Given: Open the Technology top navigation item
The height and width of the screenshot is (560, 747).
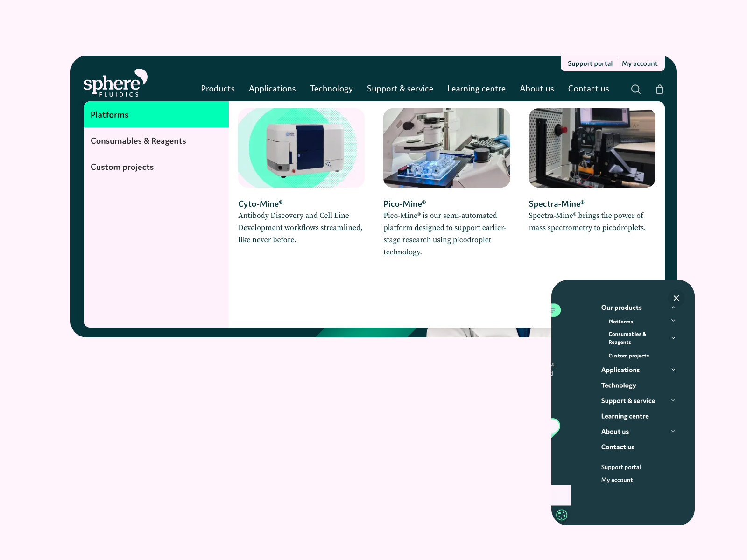Looking at the screenshot, I should (331, 89).
